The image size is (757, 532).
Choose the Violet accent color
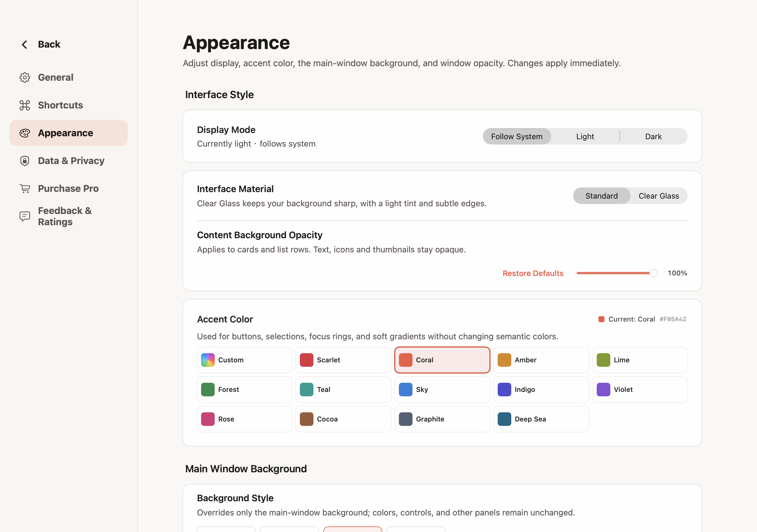[x=640, y=390]
